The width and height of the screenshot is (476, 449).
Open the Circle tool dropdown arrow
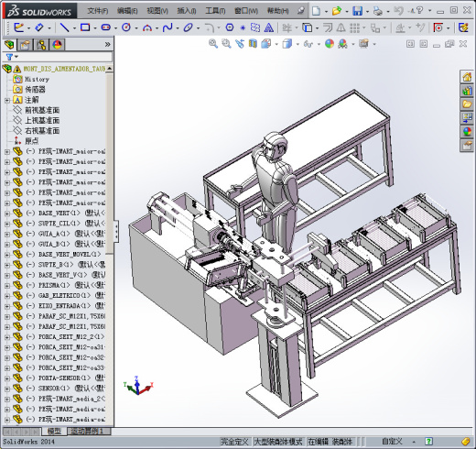[x=136, y=28]
